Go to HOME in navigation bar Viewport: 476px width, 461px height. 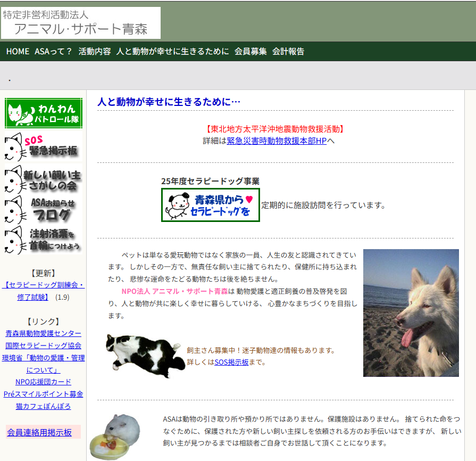tap(18, 52)
